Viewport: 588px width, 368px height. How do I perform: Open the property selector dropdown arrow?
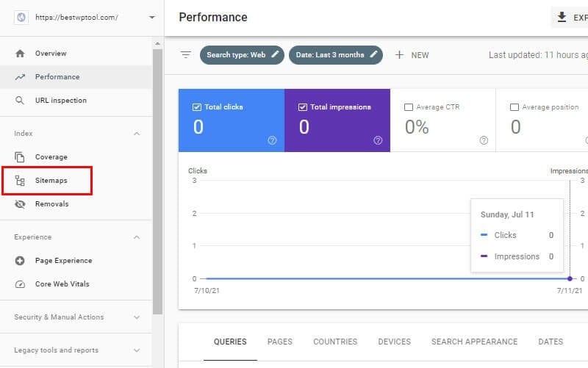point(152,17)
